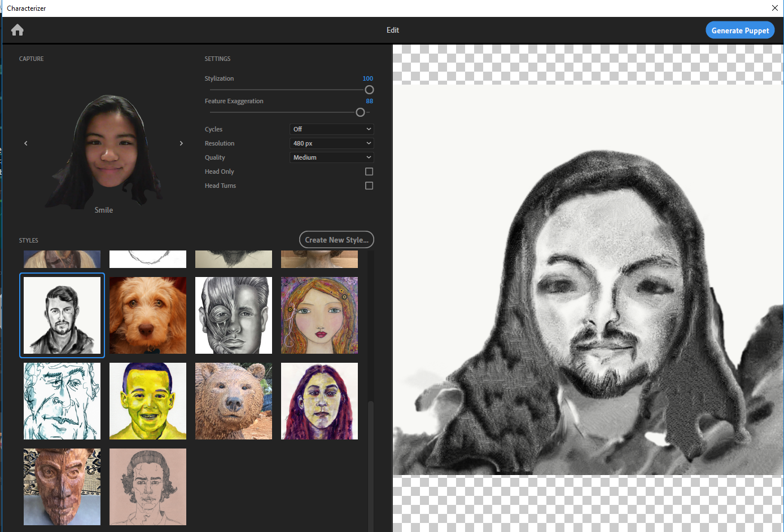This screenshot has height=532, width=784.
Task: Choose the yellow-faced boy painting style
Action: (x=148, y=401)
